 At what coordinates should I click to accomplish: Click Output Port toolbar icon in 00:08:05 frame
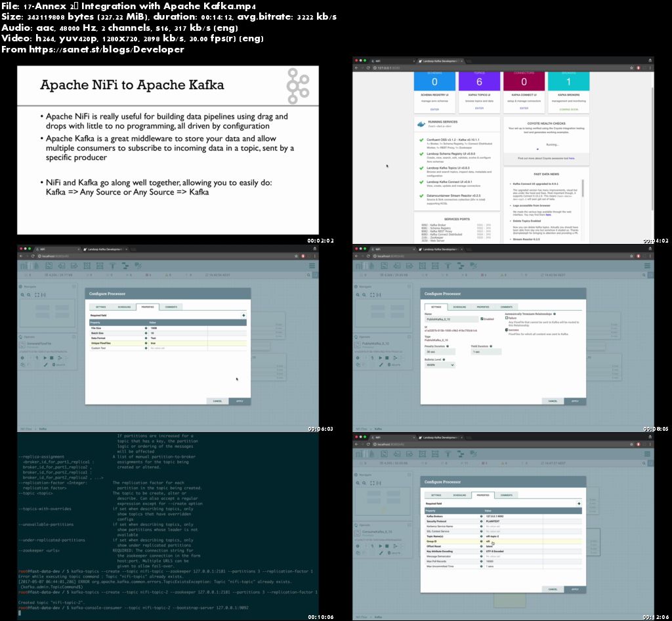pos(409,266)
